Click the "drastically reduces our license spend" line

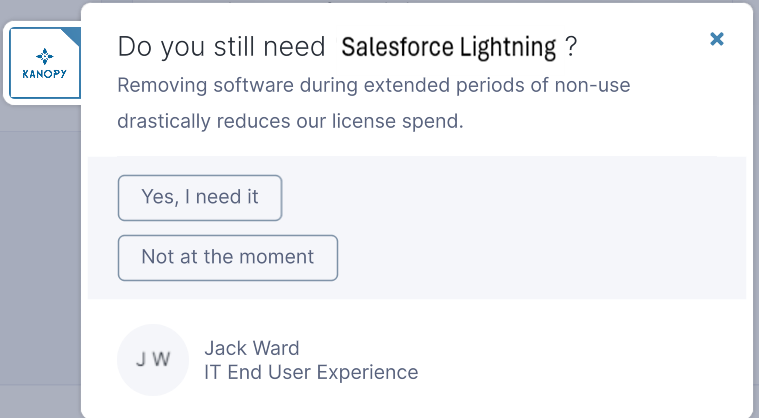point(290,122)
